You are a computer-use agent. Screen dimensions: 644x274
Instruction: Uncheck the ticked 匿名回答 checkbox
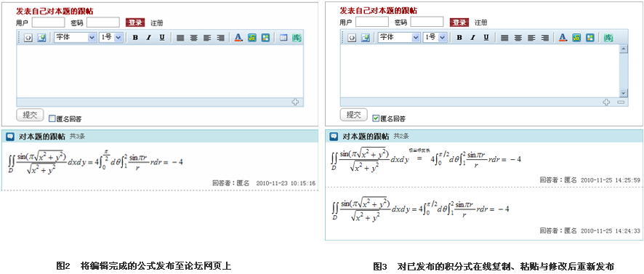pyautogui.click(x=375, y=118)
